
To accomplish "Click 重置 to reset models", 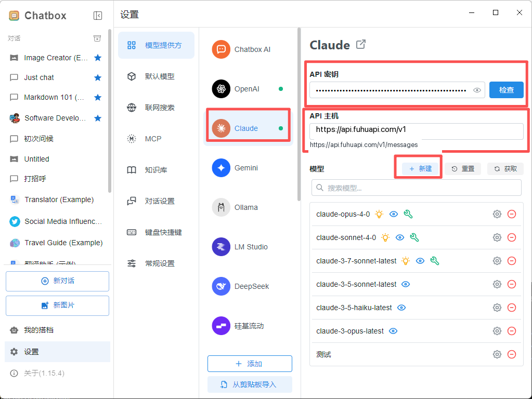I will point(463,169).
